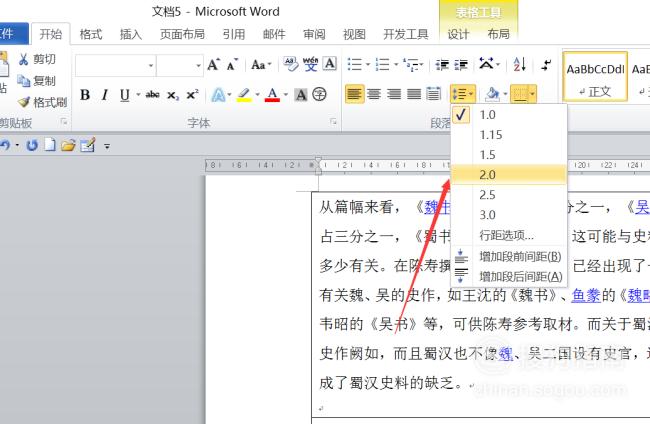This screenshot has height=424, width=650.
Task: Sort text with the A-Z sort icon
Action: tap(519, 64)
